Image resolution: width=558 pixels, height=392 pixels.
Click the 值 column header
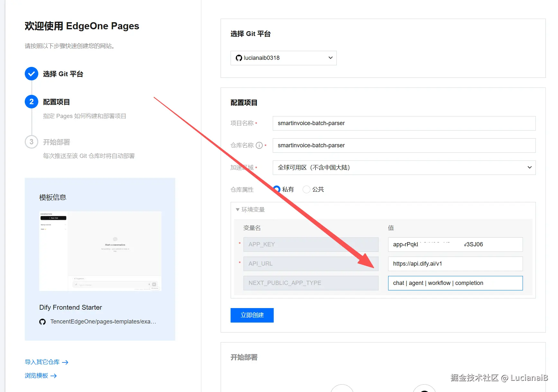(391, 228)
